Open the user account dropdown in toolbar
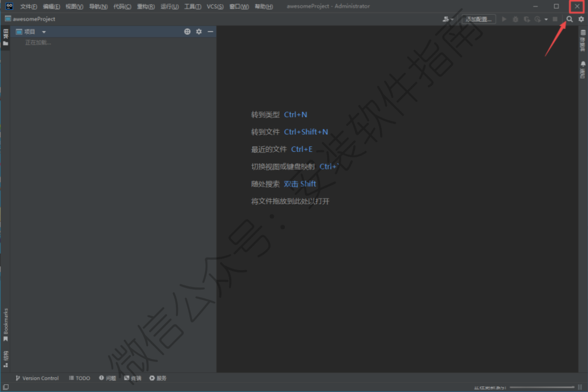The width and height of the screenshot is (588, 392). tap(448, 19)
